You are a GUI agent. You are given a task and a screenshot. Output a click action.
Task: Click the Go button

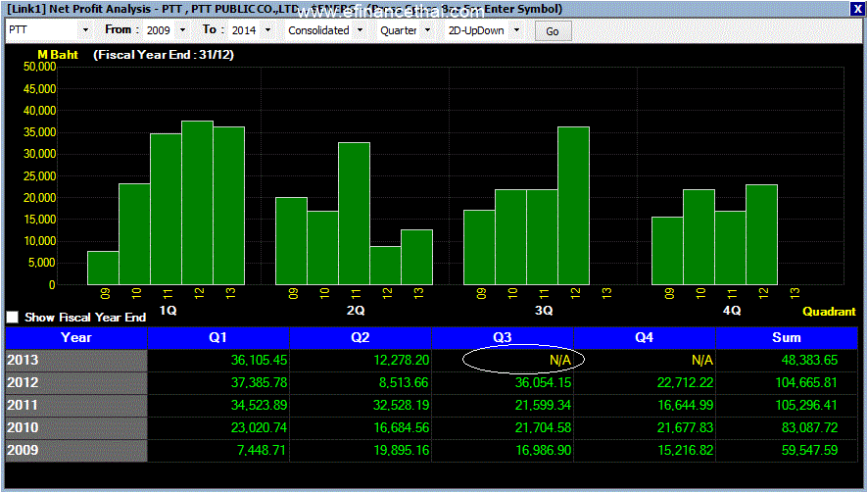[x=553, y=31]
